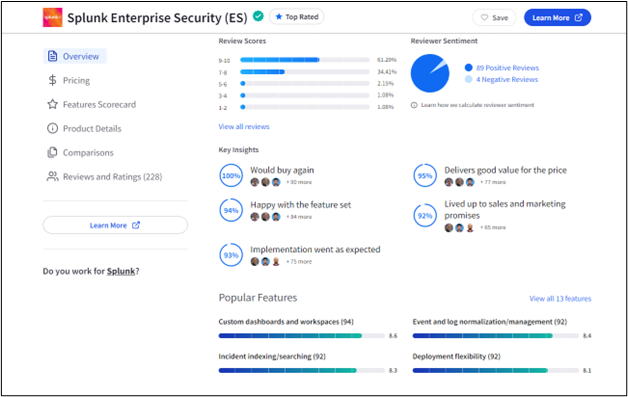Click the green verified checkmark badge
628x397 pixels.
point(258,16)
